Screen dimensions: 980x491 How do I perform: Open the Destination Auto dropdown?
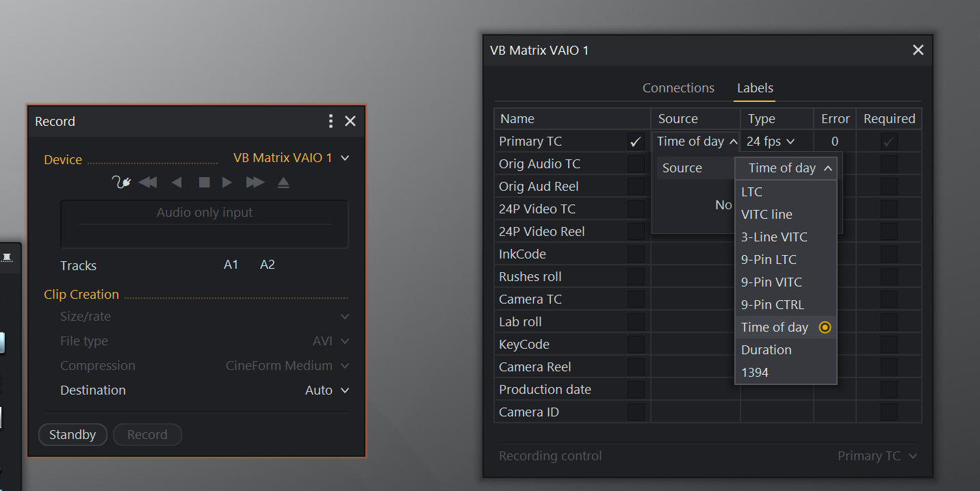click(327, 390)
